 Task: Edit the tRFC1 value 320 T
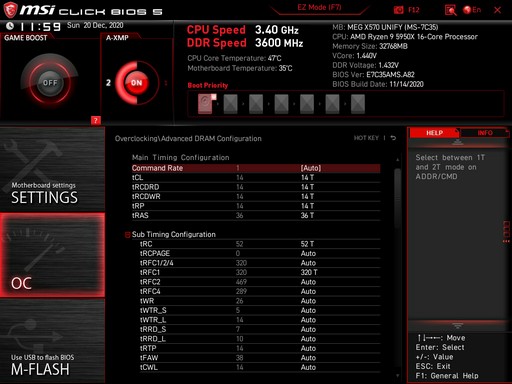(309, 272)
